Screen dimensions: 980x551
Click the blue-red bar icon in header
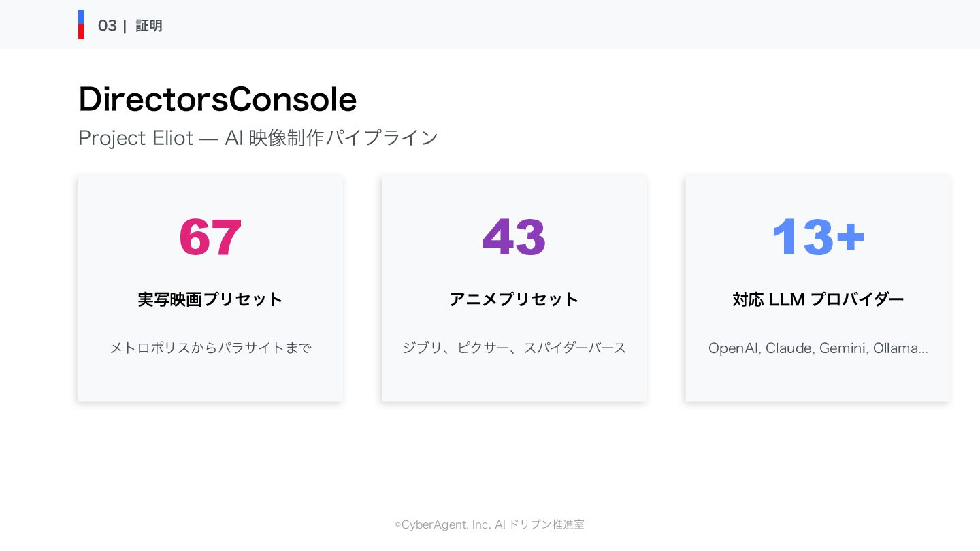[x=81, y=24]
